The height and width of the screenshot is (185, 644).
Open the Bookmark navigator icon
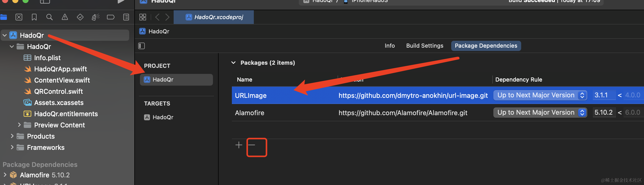[x=34, y=17]
